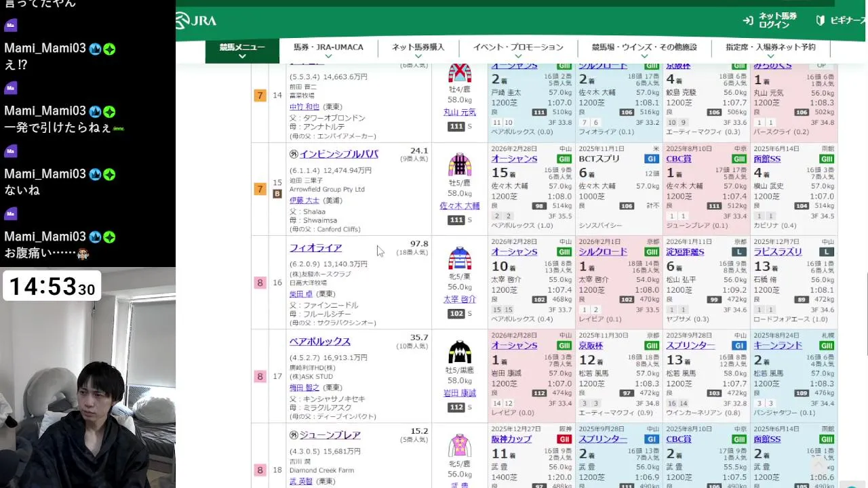The width and height of the screenshot is (868, 488).
Task: Open trainer 中竹 和也 link
Action: click(x=304, y=106)
